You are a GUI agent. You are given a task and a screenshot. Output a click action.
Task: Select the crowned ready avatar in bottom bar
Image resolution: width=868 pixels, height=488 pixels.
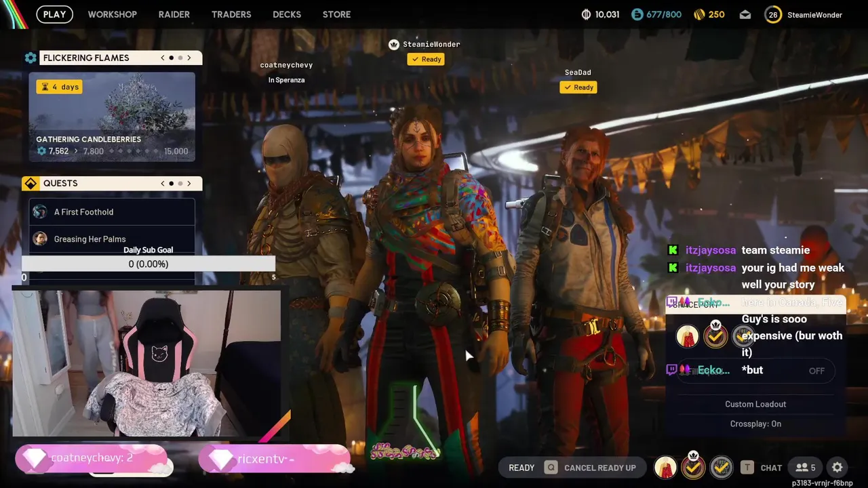point(693,468)
